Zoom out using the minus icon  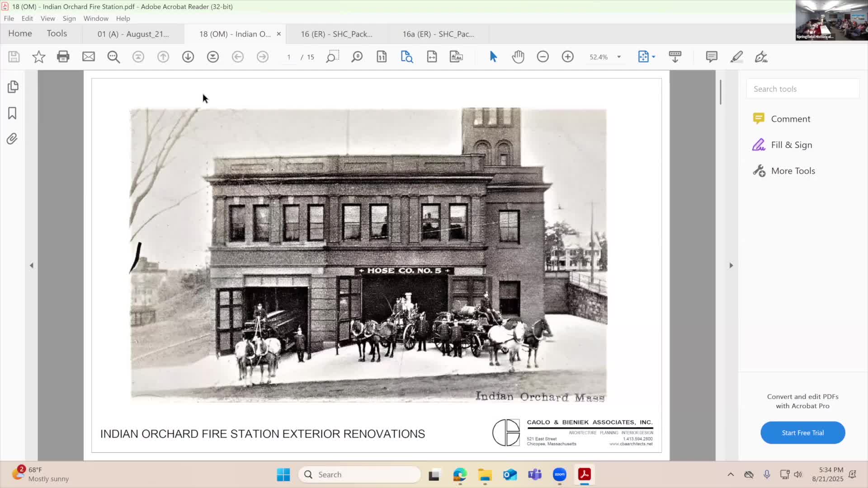[x=543, y=56]
